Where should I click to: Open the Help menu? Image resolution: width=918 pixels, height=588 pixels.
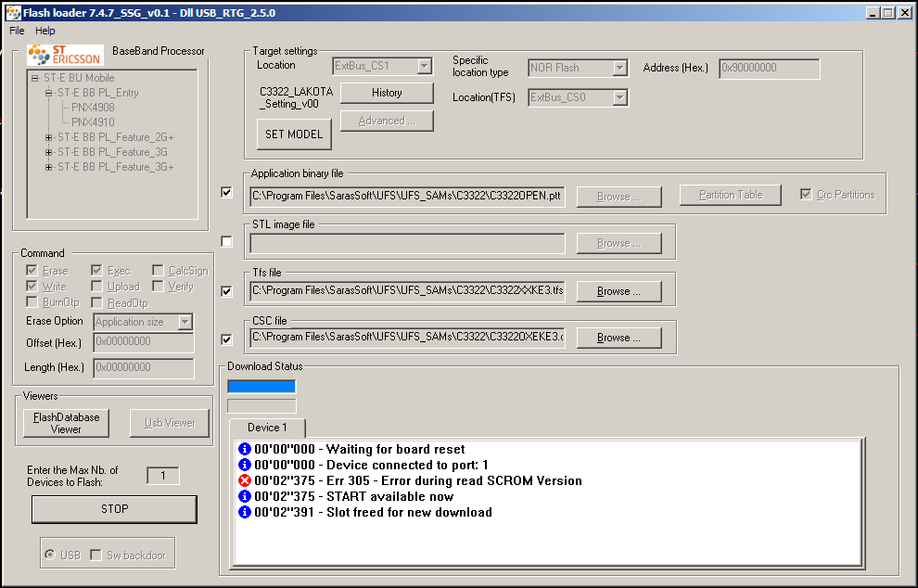tap(45, 31)
